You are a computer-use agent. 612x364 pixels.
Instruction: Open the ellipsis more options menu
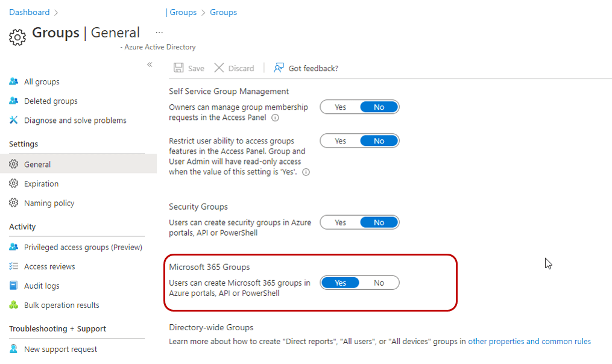159,32
